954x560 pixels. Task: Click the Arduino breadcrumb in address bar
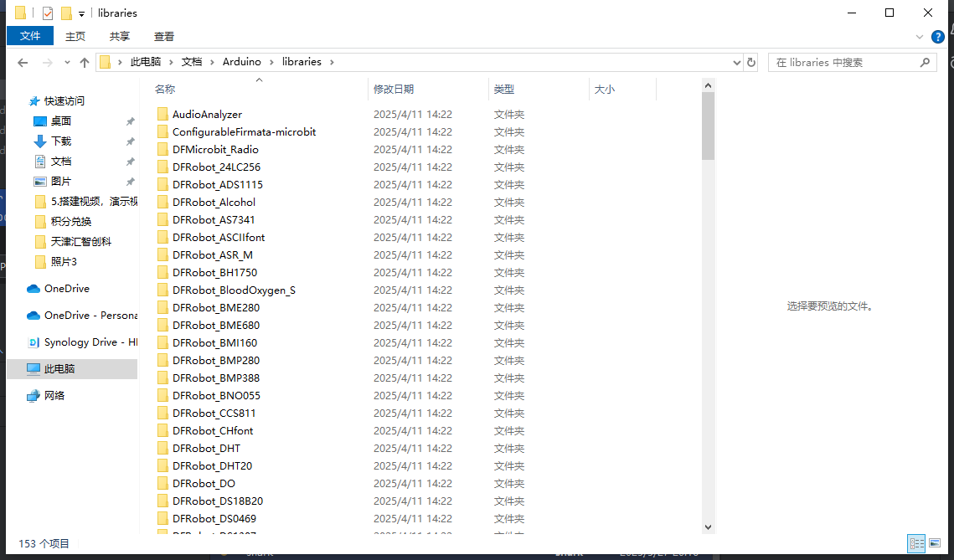(x=241, y=62)
